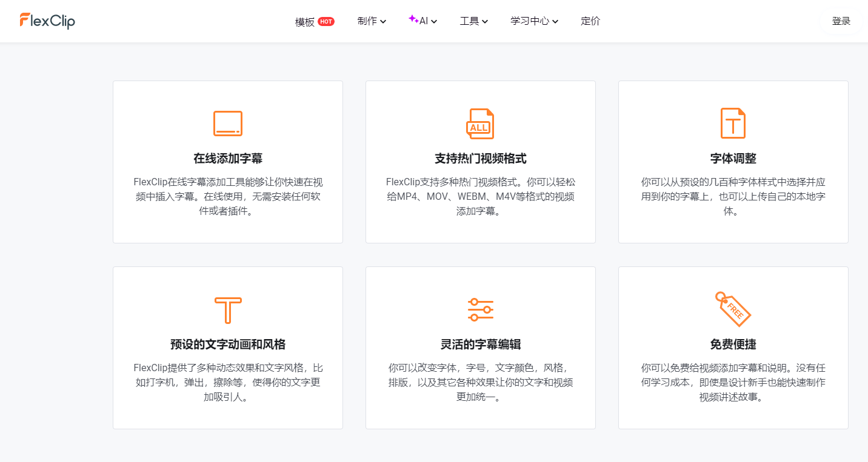Go to the 定价 pricing page
Viewport: 868px width, 462px height.
click(590, 21)
